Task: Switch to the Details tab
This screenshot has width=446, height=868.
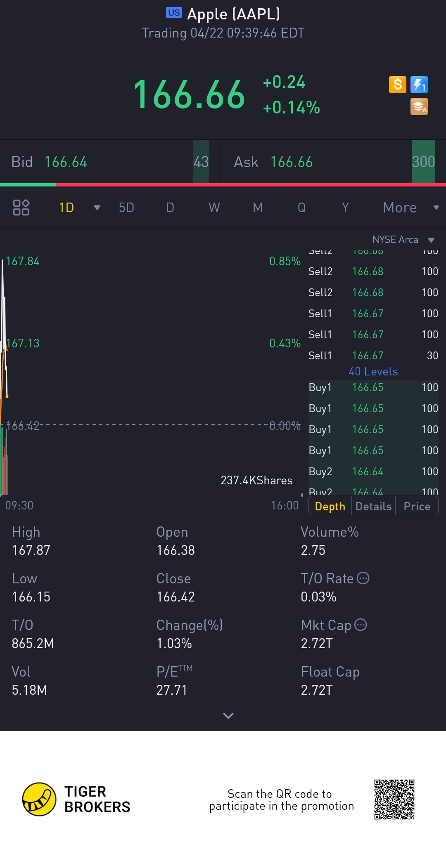Action: tap(373, 506)
